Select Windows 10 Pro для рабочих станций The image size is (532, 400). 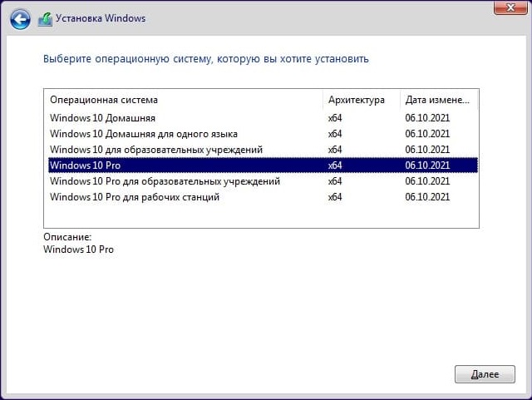click(x=263, y=197)
